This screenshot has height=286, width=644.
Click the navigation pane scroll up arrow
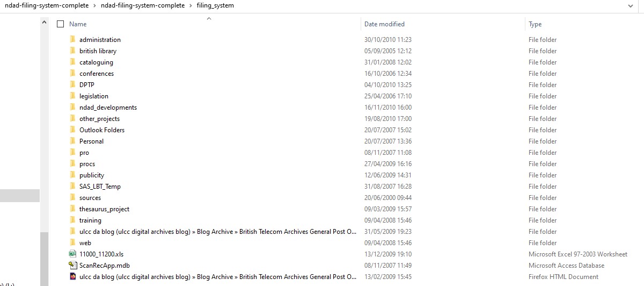click(x=45, y=22)
